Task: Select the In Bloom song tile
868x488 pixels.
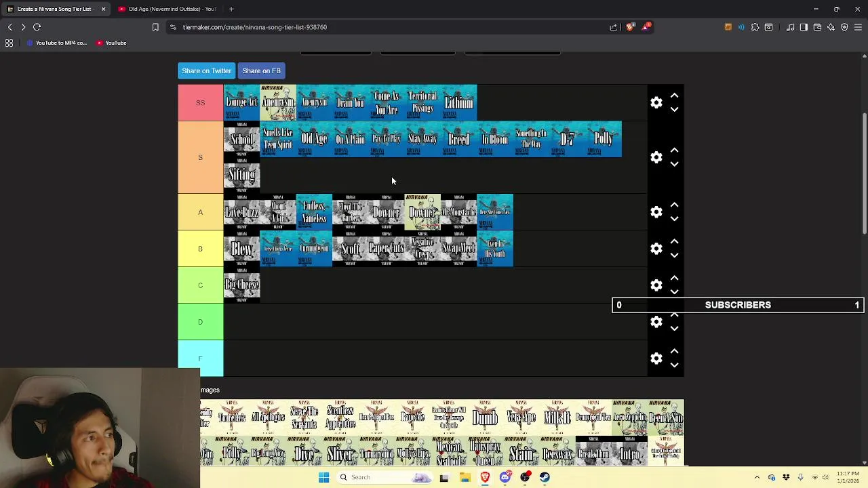Action: point(495,139)
